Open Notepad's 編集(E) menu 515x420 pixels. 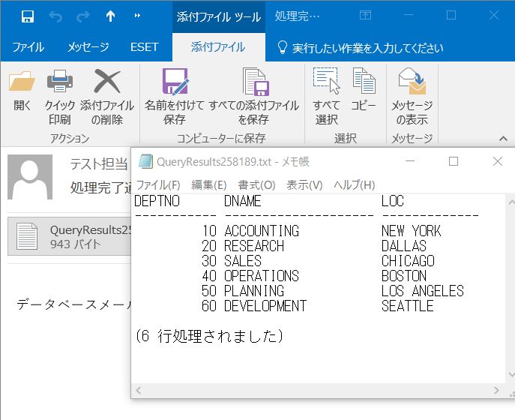208,185
